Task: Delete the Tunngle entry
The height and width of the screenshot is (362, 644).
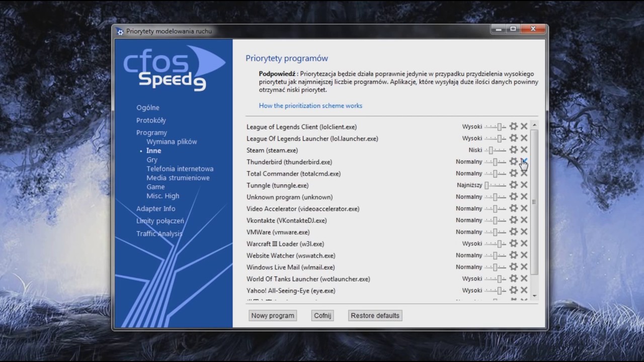Action: coord(524,185)
